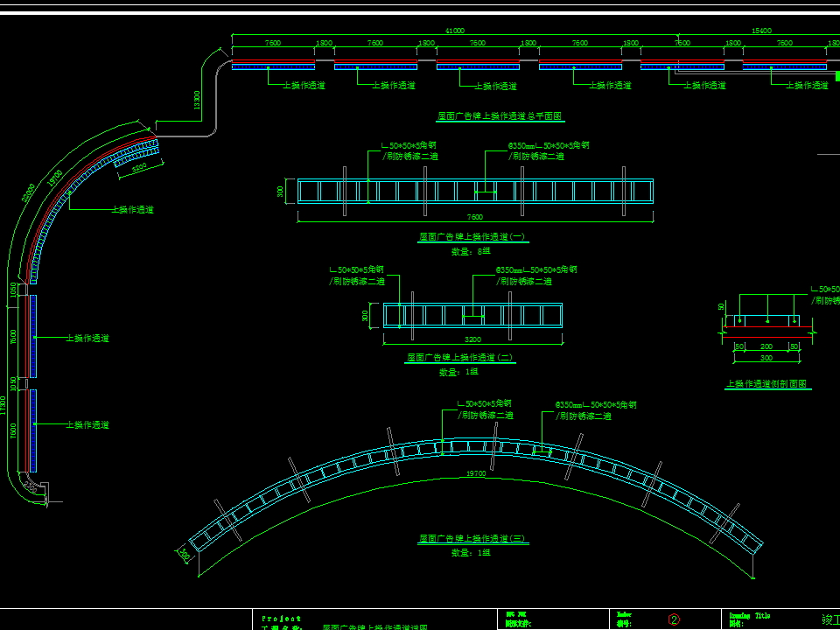Select the 23000 arc dimension text
The height and width of the screenshot is (630, 840).
coord(28,192)
